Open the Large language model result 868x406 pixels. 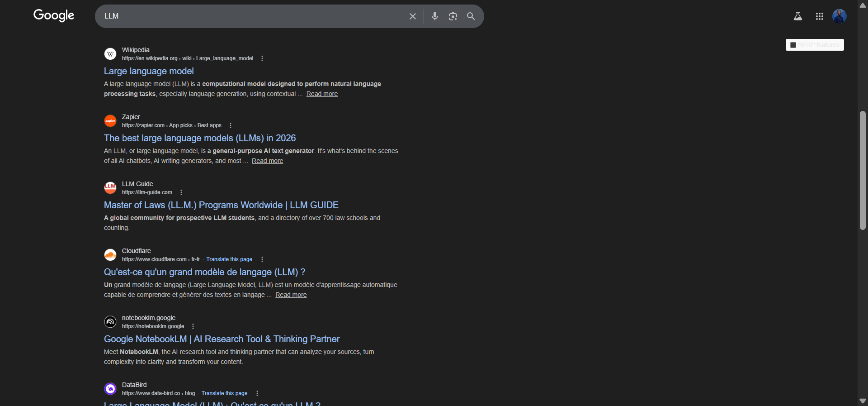point(149,71)
